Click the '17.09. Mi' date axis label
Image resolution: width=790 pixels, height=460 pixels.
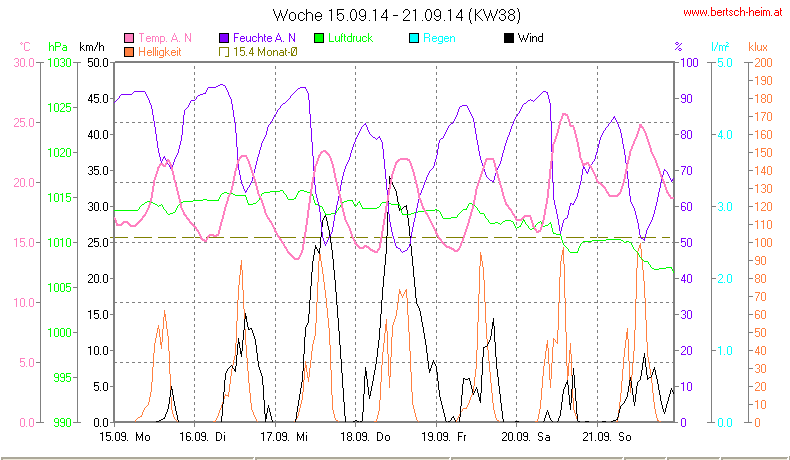(x=284, y=437)
